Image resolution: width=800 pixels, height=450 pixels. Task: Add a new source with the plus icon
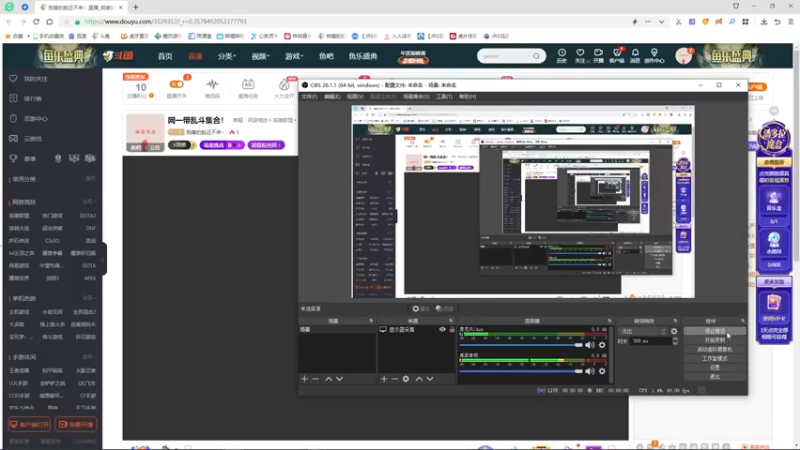point(384,379)
